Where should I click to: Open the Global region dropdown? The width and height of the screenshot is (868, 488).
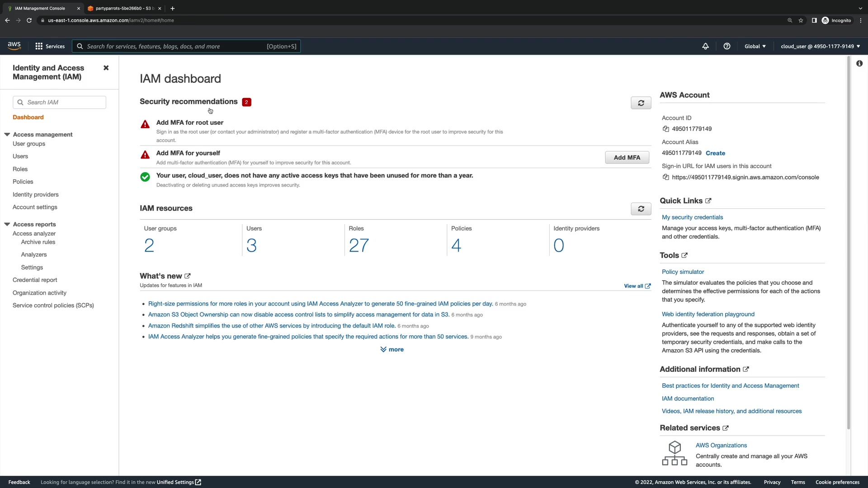click(755, 46)
